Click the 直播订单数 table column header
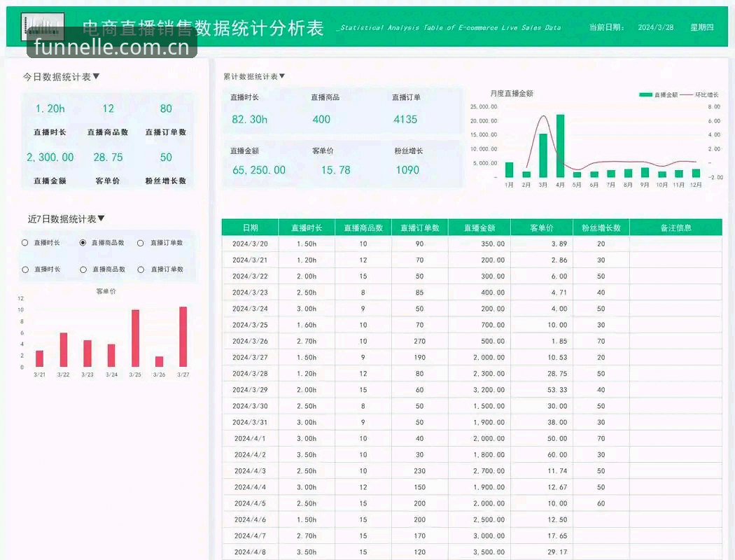The image size is (735, 560). [x=420, y=227]
